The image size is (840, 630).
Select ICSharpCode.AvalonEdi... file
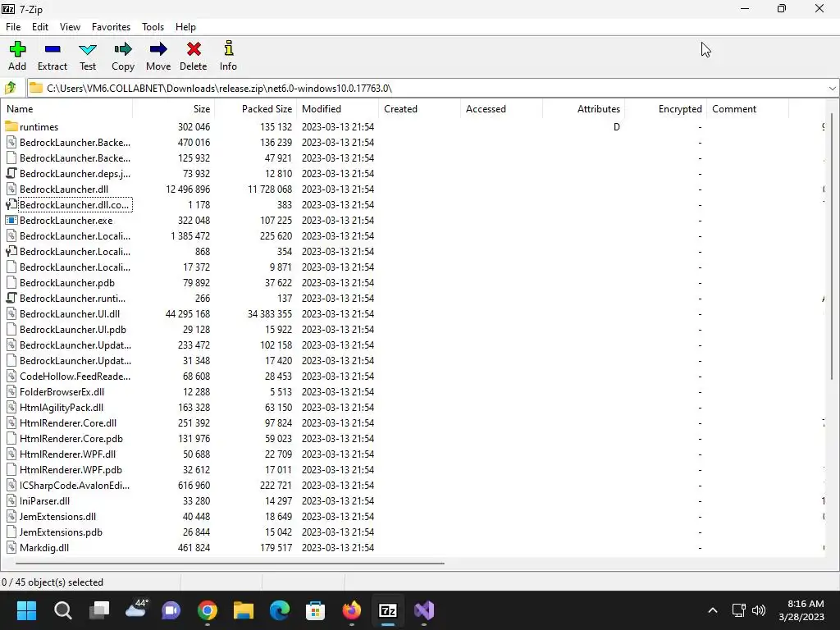point(75,486)
